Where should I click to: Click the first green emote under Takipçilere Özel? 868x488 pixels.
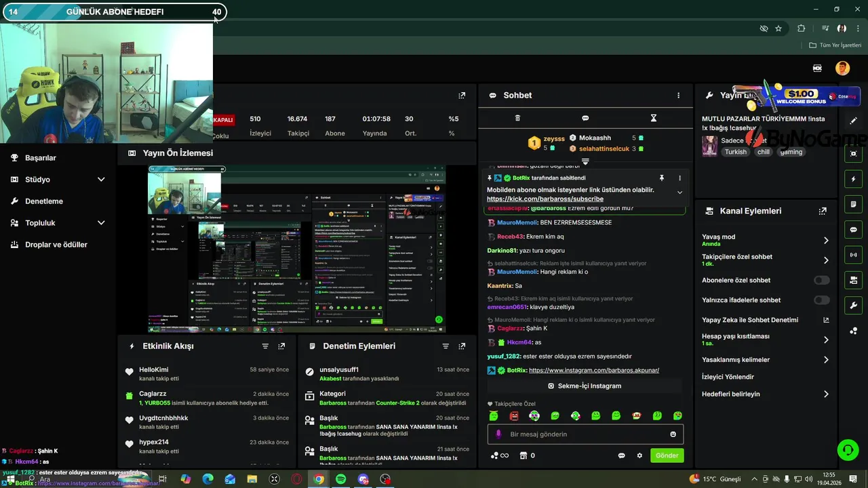(494, 415)
